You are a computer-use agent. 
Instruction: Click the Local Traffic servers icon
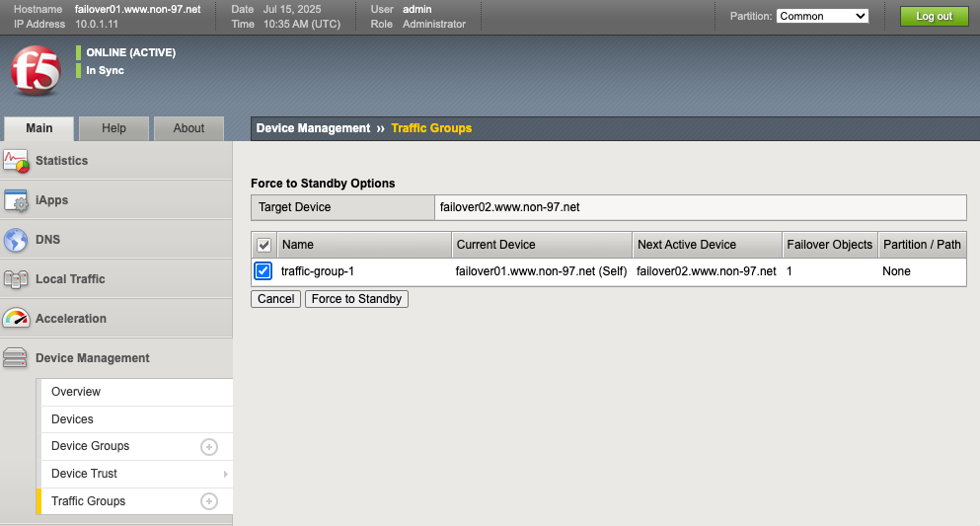(16, 279)
